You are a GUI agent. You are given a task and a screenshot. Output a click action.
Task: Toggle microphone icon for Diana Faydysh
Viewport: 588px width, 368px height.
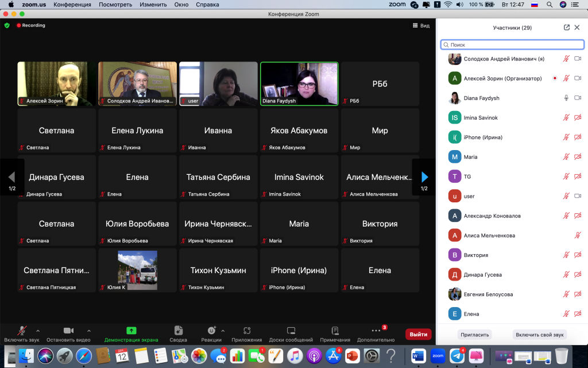(566, 98)
